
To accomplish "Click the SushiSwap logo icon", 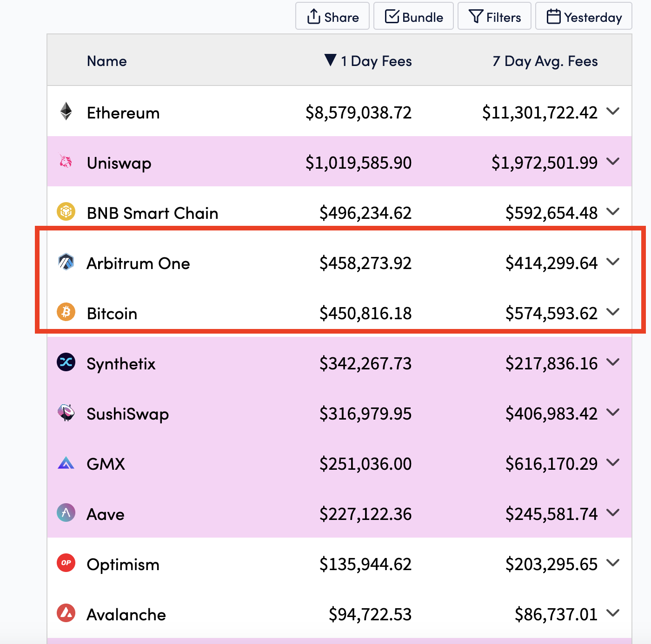I will 66,412.
